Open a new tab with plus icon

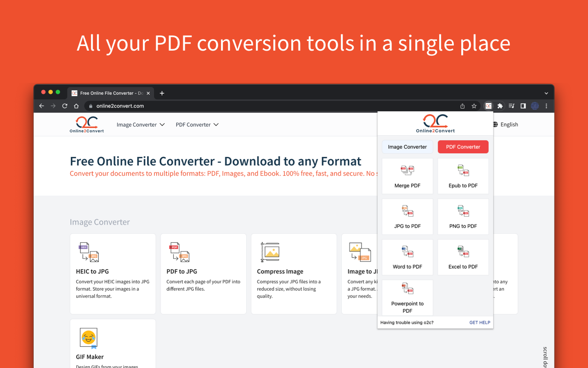point(162,93)
